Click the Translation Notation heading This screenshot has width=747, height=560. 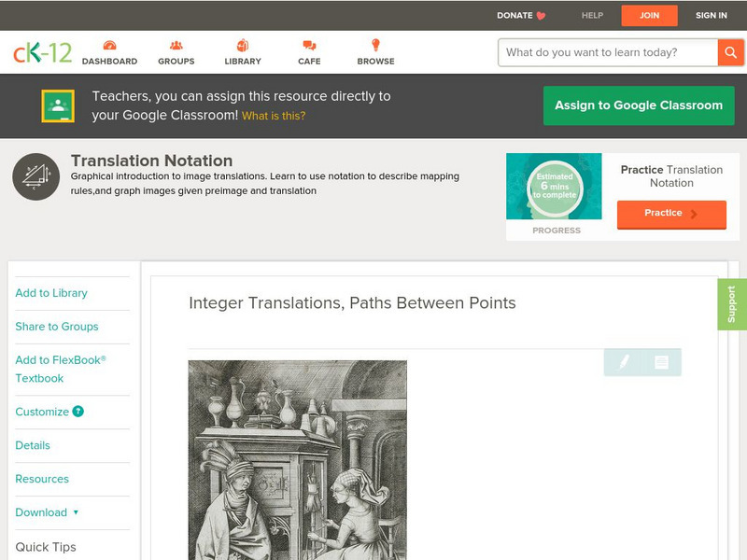tap(151, 161)
